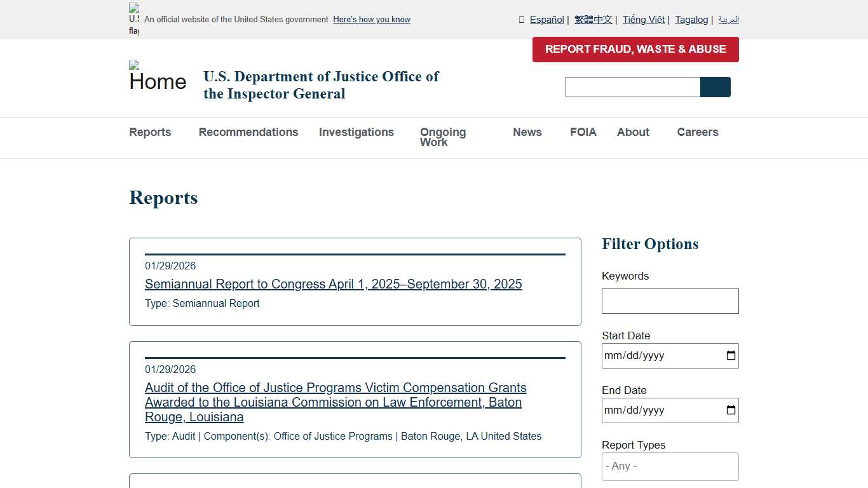Screen dimensions: 868x488
Task: Click the dark blue search submit button
Action: click(715, 87)
